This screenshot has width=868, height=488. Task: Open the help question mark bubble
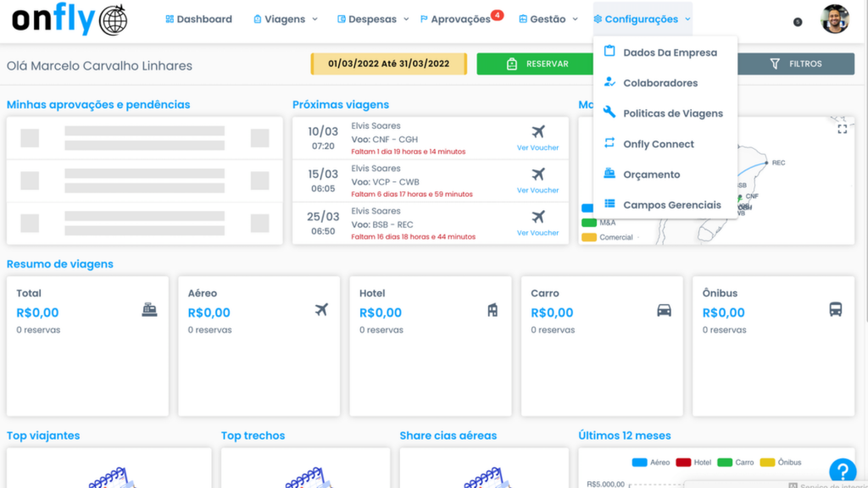[x=843, y=470]
